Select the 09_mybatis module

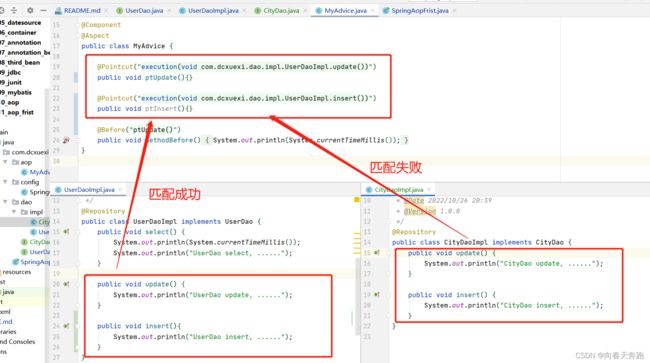click(16, 92)
